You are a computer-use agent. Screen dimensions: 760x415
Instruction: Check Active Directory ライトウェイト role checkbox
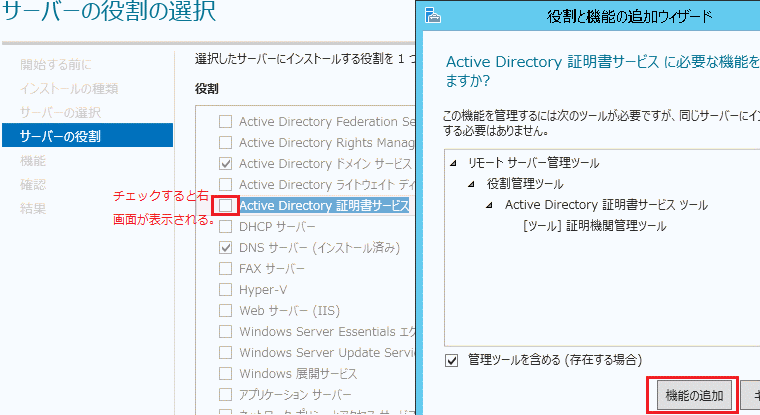(x=225, y=185)
